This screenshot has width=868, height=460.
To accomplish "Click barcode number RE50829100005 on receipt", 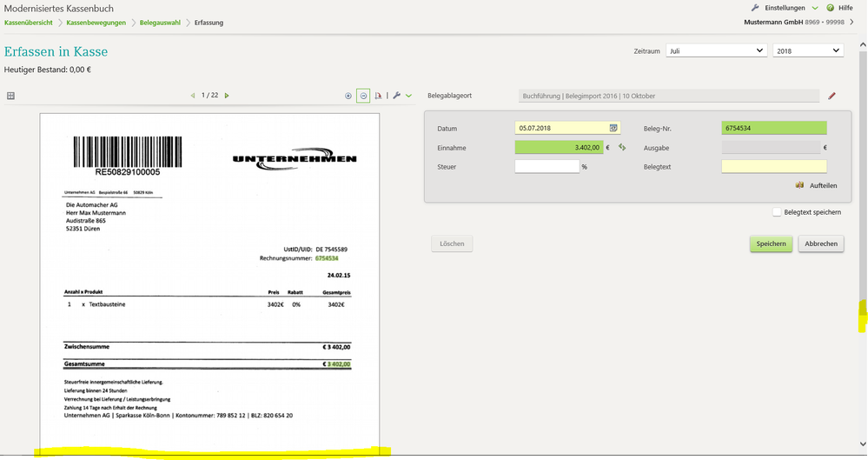I will (128, 172).
